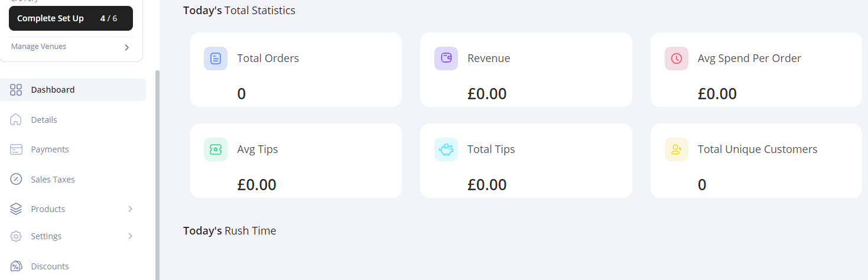Click the Payments card icon

pyautogui.click(x=17, y=149)
